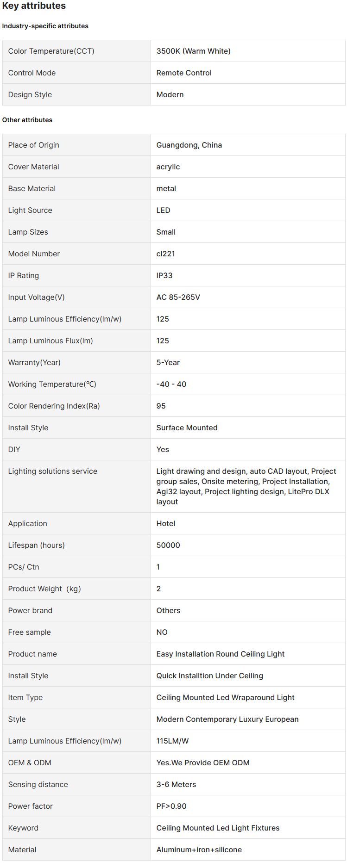Click model number value "cl221"

[x=165, y=254]
